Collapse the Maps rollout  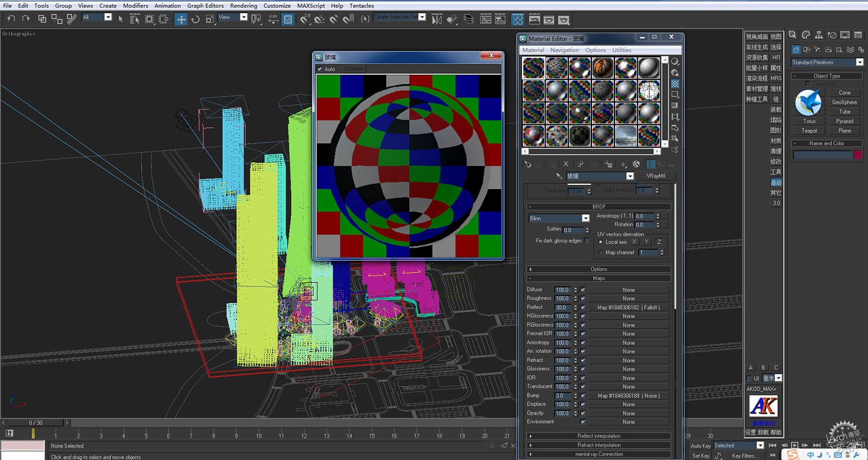[x=599, y=278]
